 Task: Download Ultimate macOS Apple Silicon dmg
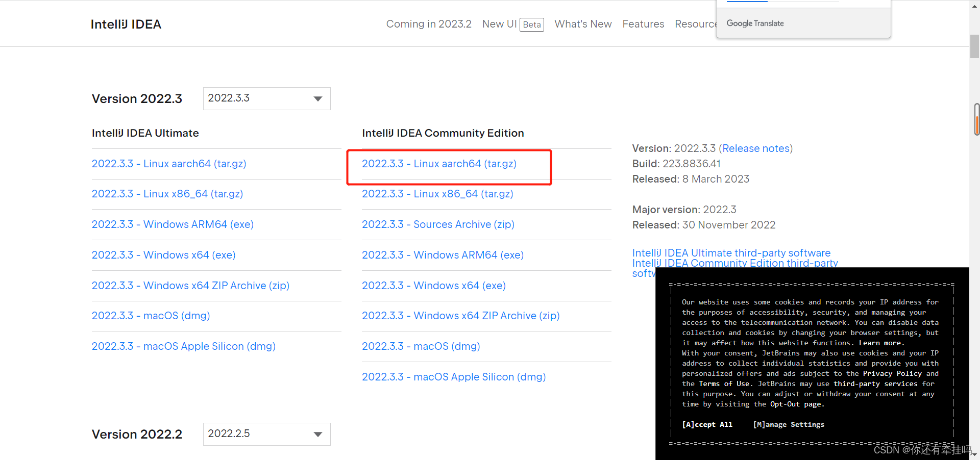[184, 346]
